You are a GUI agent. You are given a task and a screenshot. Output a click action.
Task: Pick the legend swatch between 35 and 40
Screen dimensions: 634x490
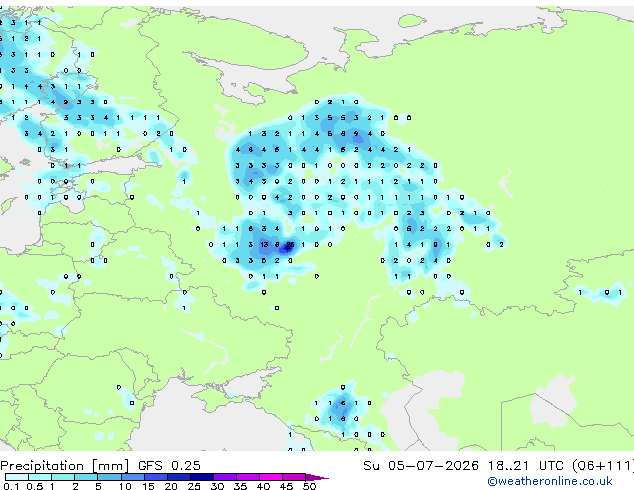click(248, 477)
